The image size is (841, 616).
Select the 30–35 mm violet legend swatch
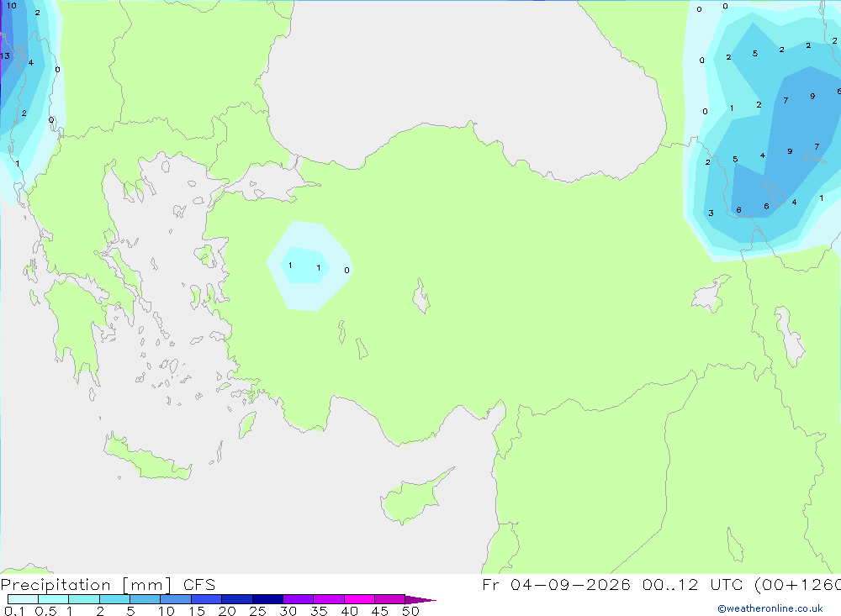[x=298, y=599]
